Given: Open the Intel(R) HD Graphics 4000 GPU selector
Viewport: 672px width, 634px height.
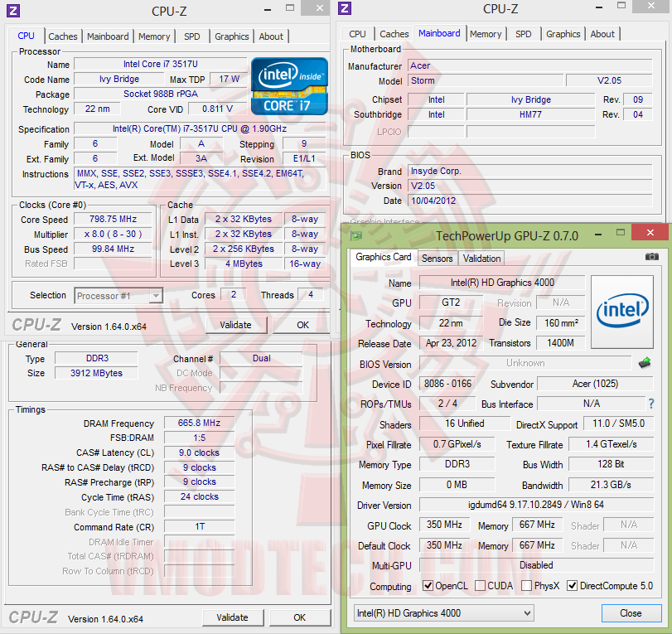Looking at the screenshot, I should pos(443,613).
